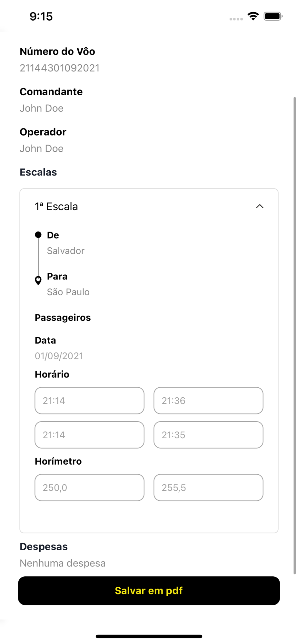Click the battery status icon

coord(273,16)
